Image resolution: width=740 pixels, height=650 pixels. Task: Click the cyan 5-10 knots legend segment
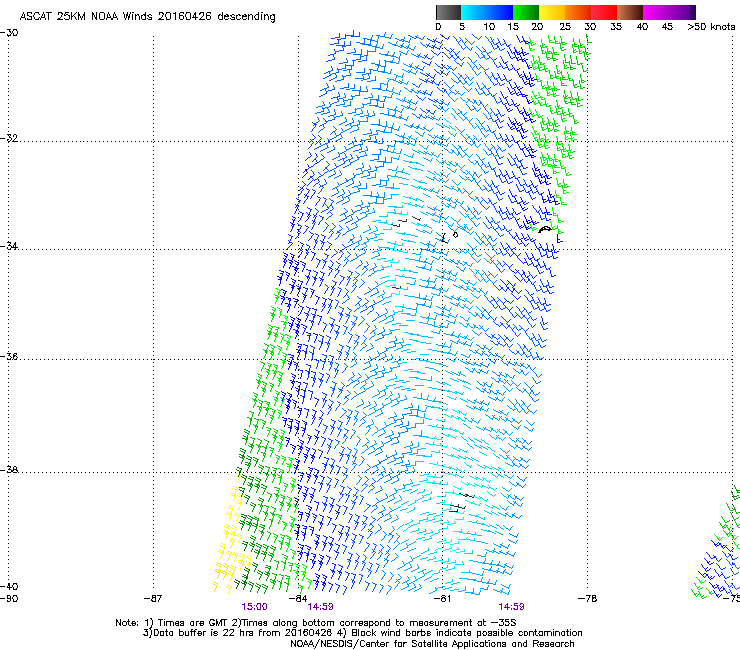[x=473, y=12]
